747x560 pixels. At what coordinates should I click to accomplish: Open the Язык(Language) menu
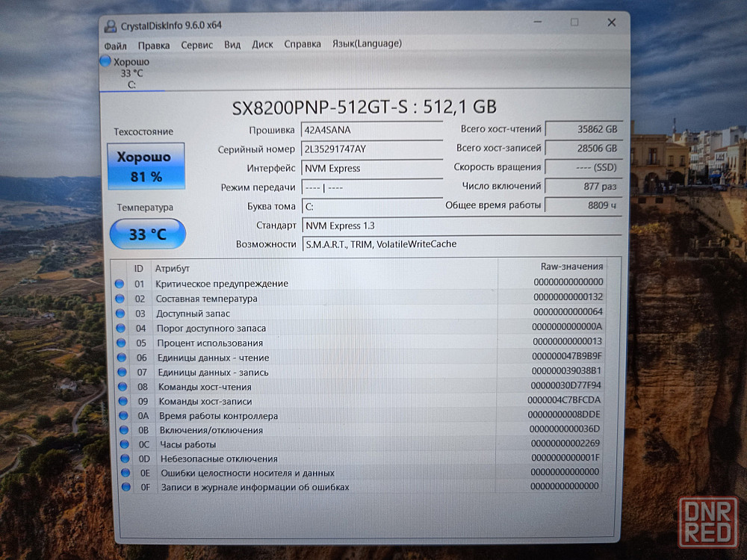(x=367, y=43)
